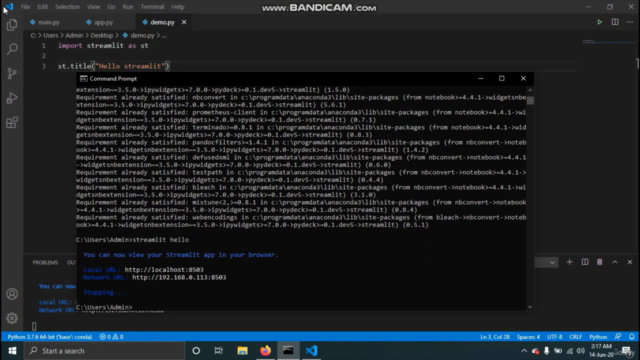This screenshot has width=640, height=360.
Task: Click the feedback icon in status bar
Action: (x=618, y=337)
